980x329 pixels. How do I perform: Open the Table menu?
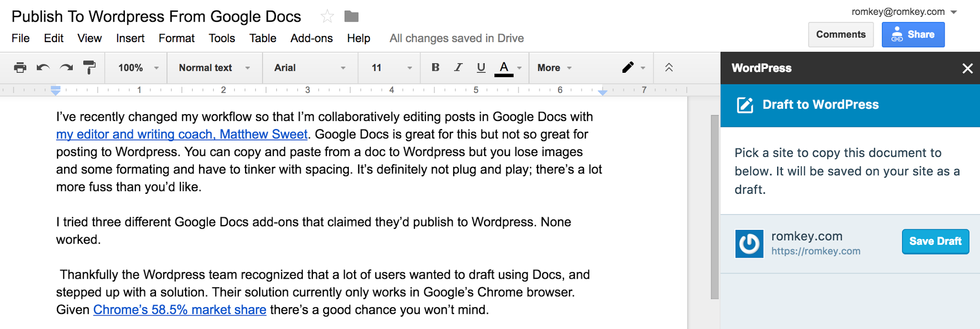(263, 38)
